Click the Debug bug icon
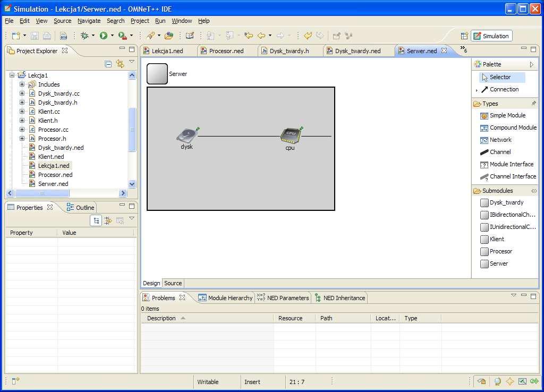Screen dimensions: 544x392 [84, 36]
